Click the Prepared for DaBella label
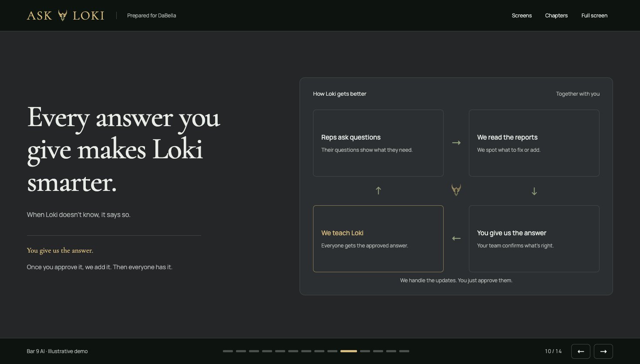The image size is (640, 364). 152,16
